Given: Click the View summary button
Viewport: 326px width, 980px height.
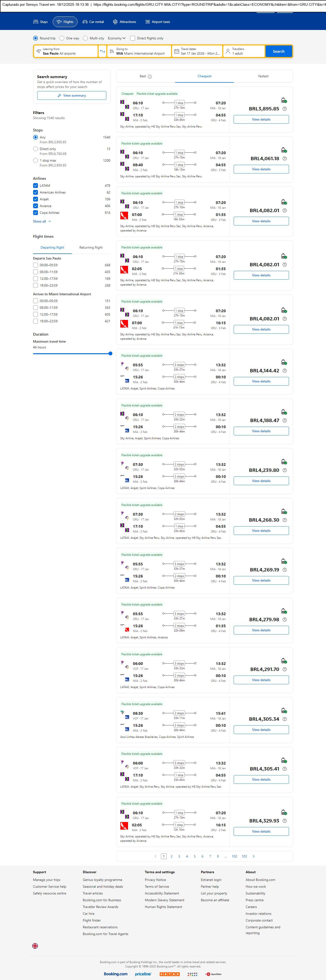Looking at the screenshot, I should 72,95.
